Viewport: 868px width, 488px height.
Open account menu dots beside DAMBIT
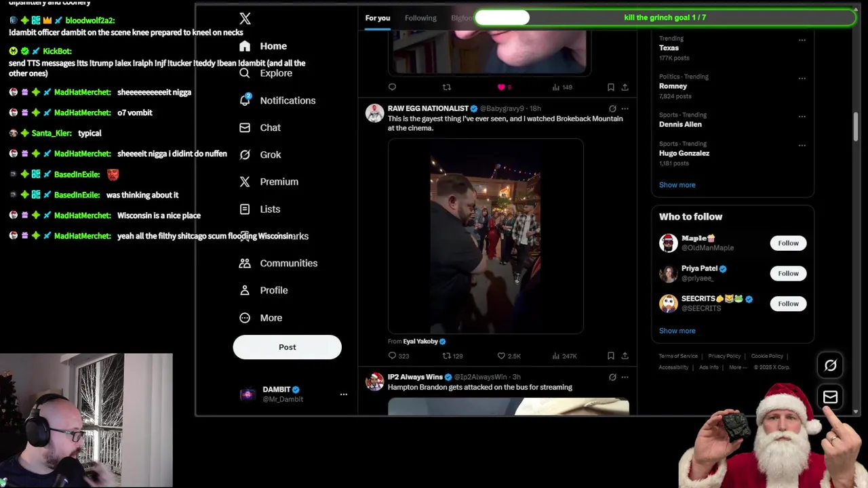point(343,394)
